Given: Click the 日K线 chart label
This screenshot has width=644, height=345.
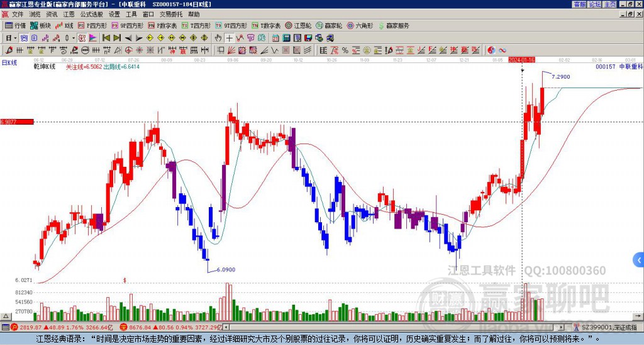Looking at the screenshot, I should 9,63.
